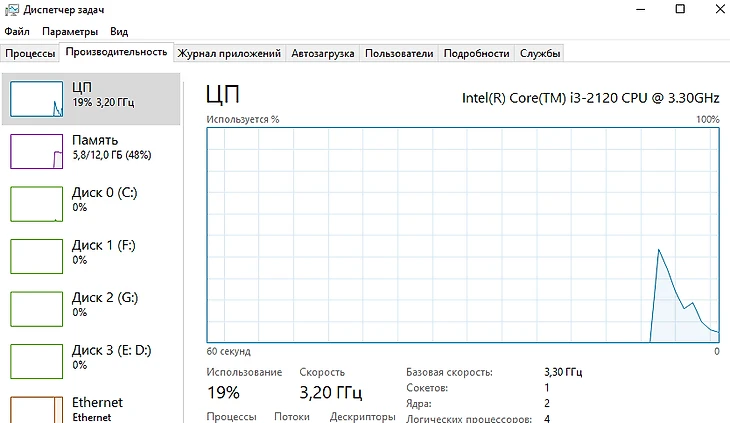Switch to the Пользователи tab
This screenshot has width=730, height=423.
(399, 53)
